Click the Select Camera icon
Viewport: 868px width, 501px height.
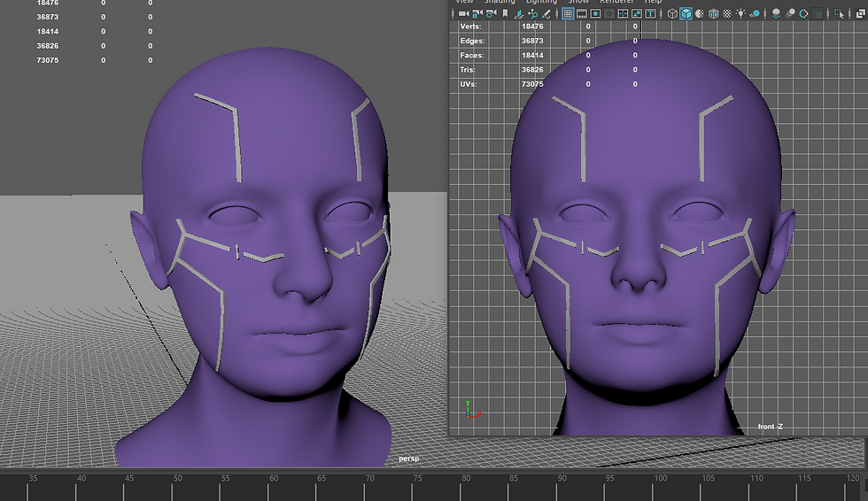(462, 13)
